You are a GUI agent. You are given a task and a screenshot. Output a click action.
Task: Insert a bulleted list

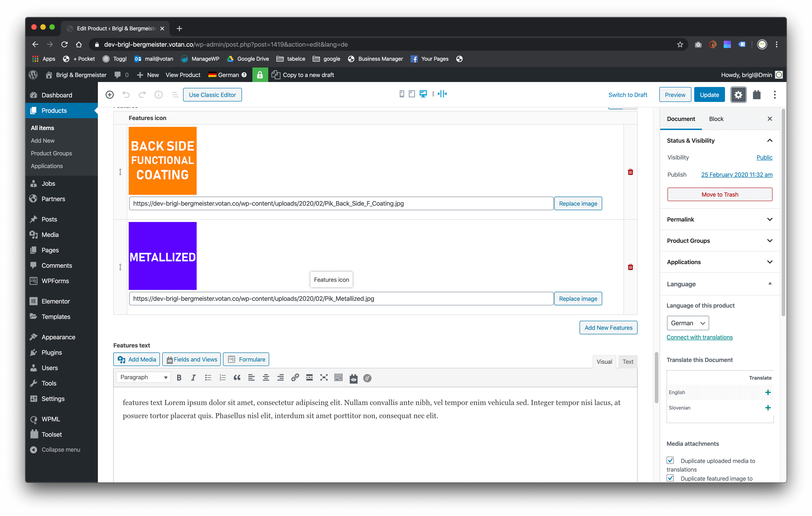[x=208, y=378]
